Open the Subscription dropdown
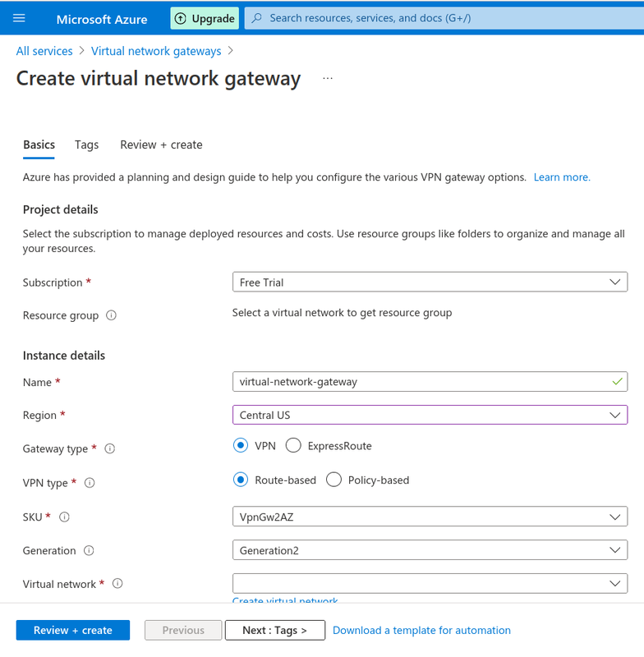The image size is (644, 657). [x=430, y=282]
